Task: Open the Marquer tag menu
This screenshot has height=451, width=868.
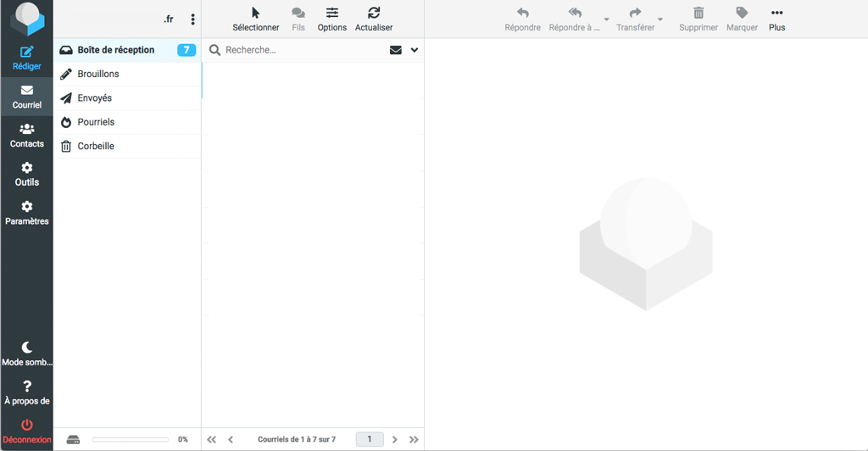Action: coord(742,19)
